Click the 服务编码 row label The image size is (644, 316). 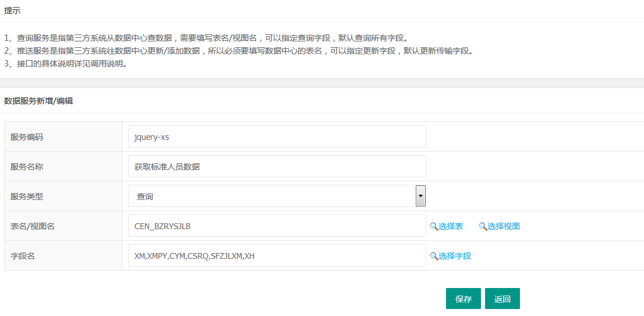[x=27, y=137]
